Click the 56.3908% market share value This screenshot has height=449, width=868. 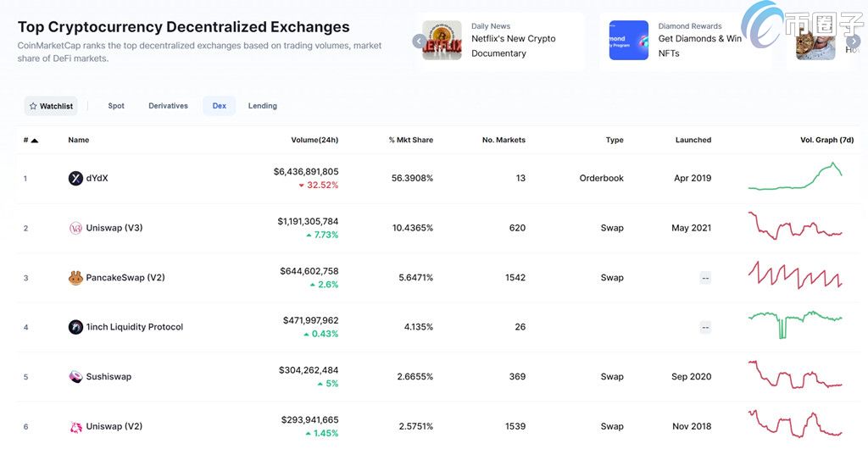[x=413, y=178]
